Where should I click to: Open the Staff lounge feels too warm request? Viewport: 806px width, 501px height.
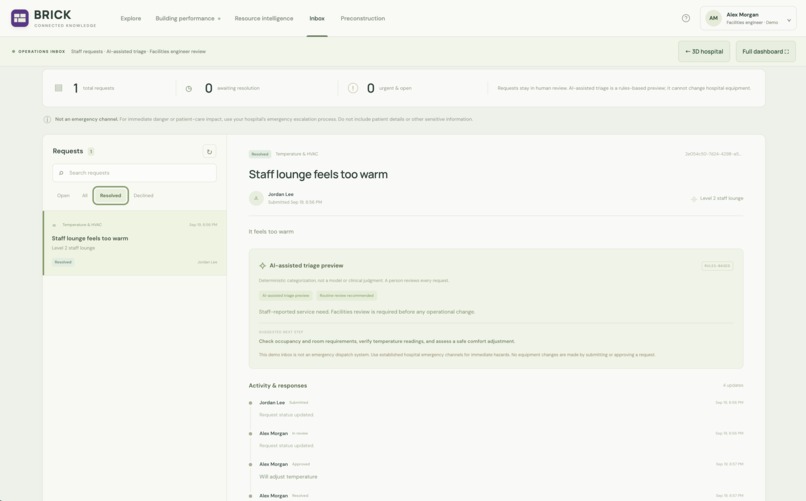pyautogui.click(x=135, y=243)
